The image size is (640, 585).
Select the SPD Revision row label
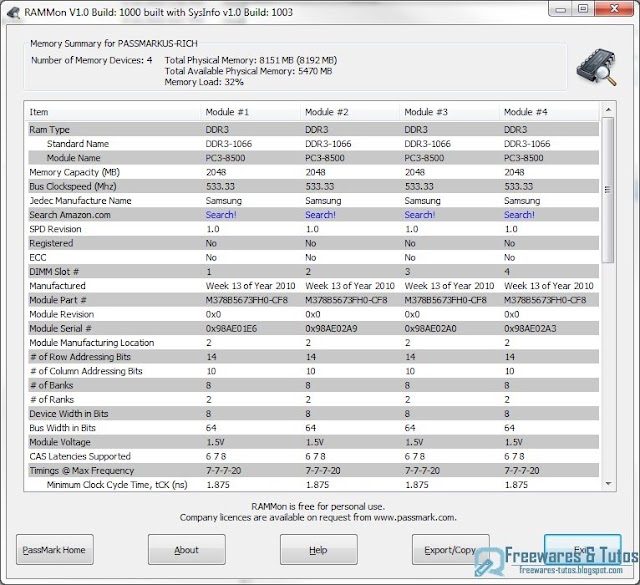tap(55, 229)
